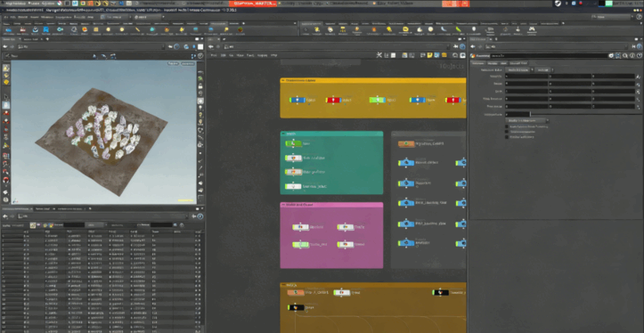Open network editor Help menu
The width and height of the screenshot is (644, 333).
(274, 55)
